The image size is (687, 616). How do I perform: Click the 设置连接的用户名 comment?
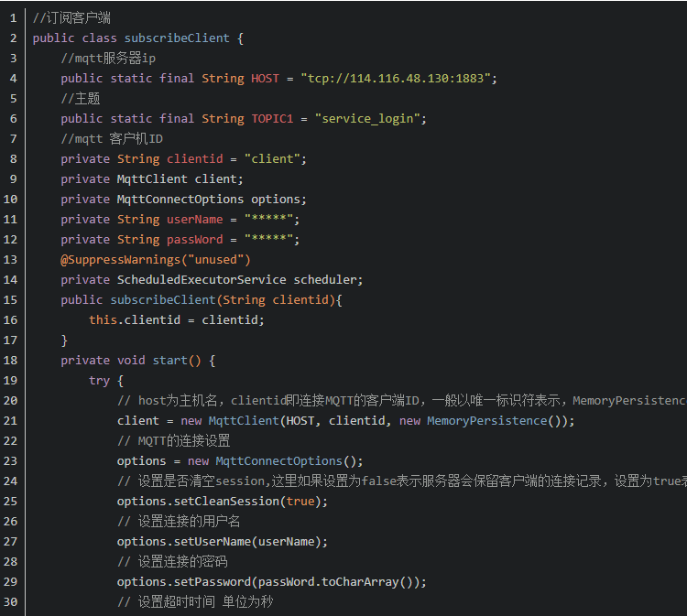(179, 522)
